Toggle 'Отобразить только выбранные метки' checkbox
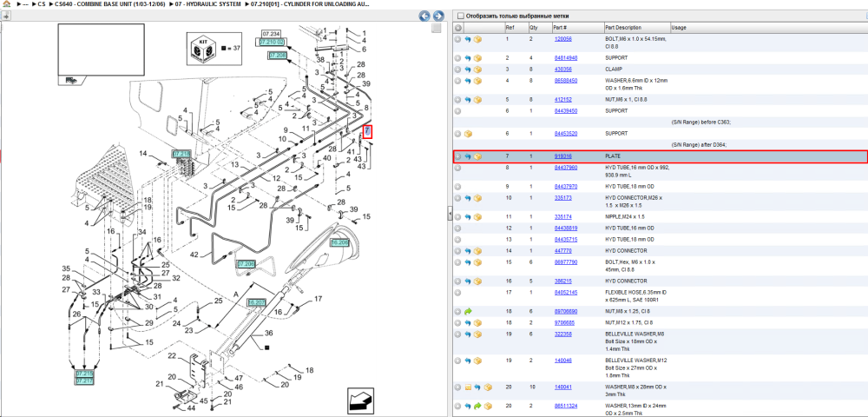Image resolution: width=868 pixels, height=417 pixels. (461, 16)
